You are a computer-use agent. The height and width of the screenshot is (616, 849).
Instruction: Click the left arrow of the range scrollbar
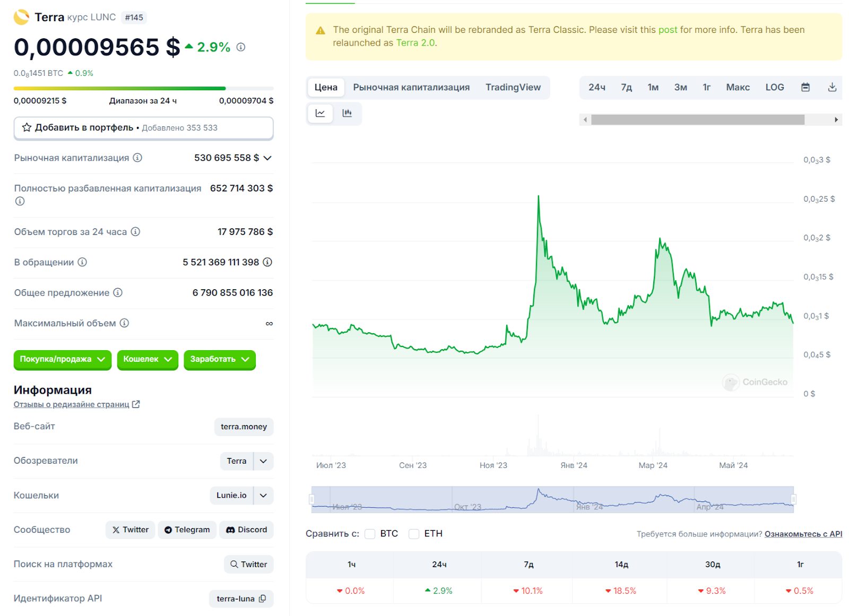click(x=585, y=120)
